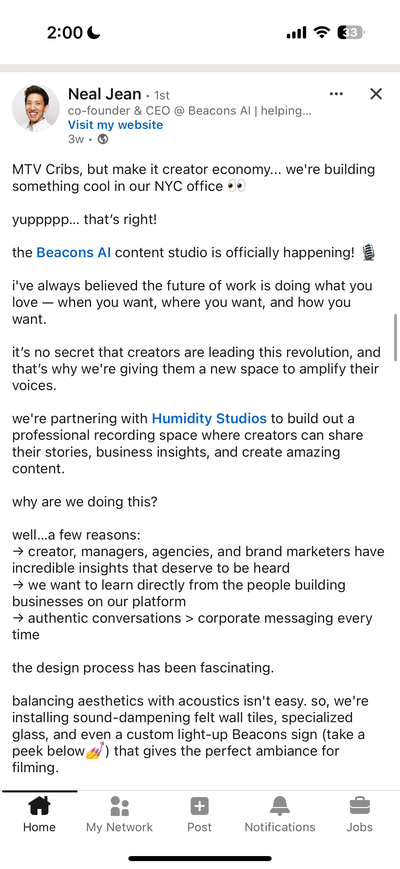This screenshot has height=869, width=400.
Task: Open the Beacons AI company link
Action: [74, 253]
